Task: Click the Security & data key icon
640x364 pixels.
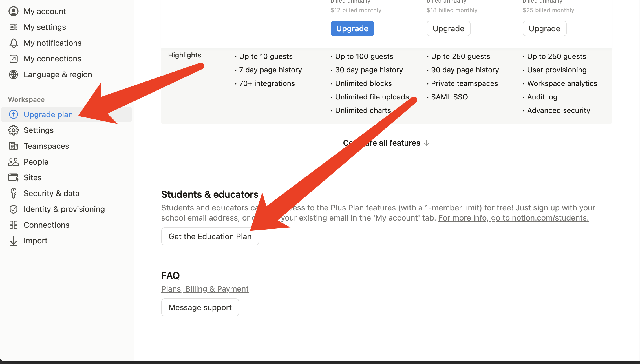Action: (14, 193)
